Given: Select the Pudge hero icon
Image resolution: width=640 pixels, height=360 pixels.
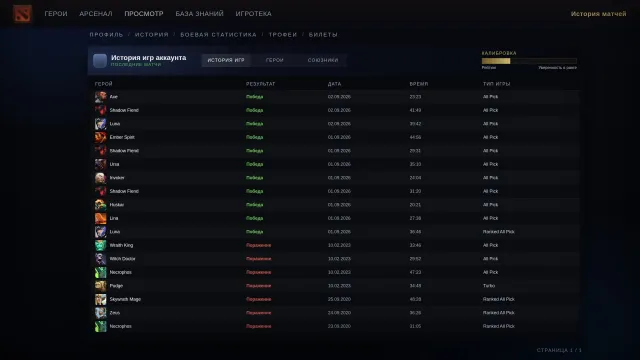Looking at the screenshot, I should coord(100,286).
